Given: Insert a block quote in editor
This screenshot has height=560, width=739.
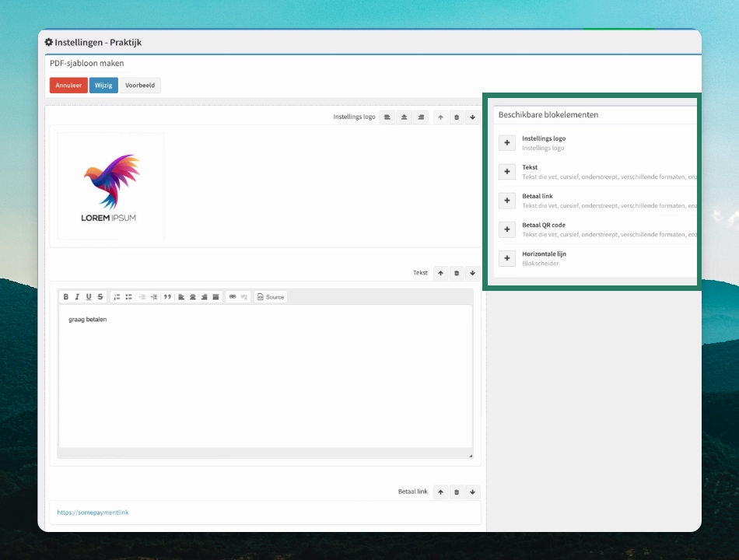Looking at the screenshot, I should pyautogui.click(x=167, y=296).
